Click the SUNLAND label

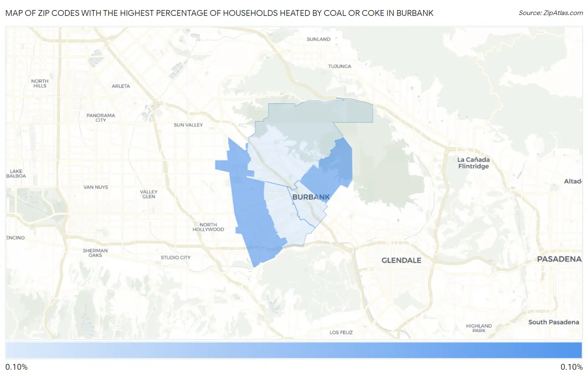point(319,39)
